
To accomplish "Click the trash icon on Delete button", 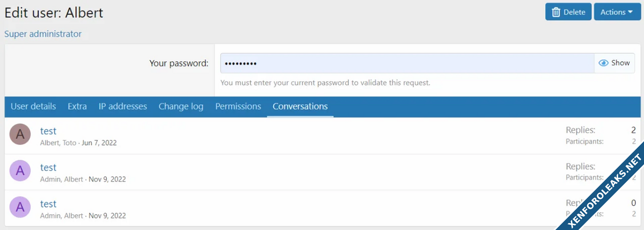I will (x=556, y=12).
